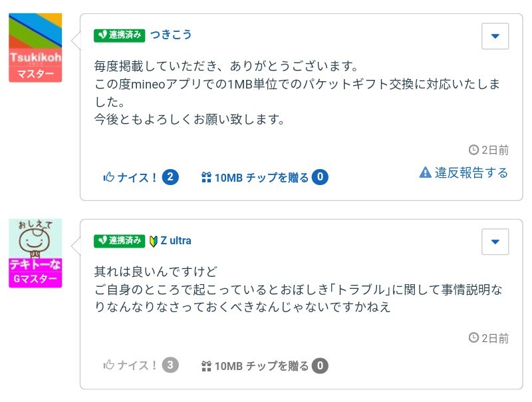Click chip count 0 on つきこう comment
Viewport: 532px width, 402px height.
pos(321,177)
